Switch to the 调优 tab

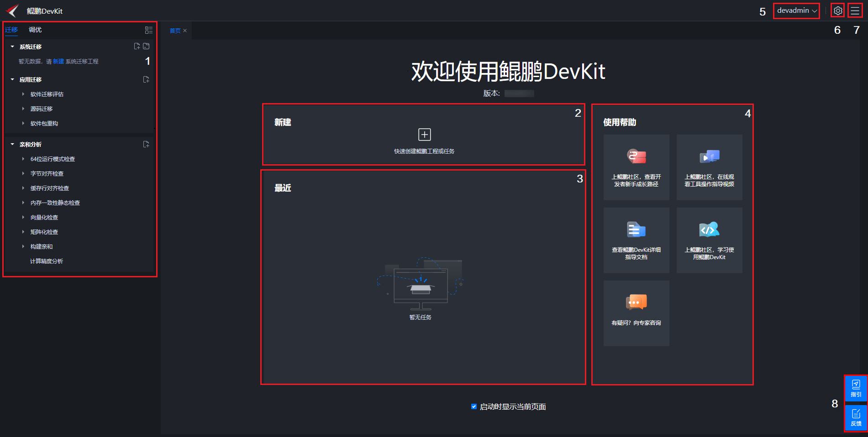pyautogui.click(x=35, y=30)
